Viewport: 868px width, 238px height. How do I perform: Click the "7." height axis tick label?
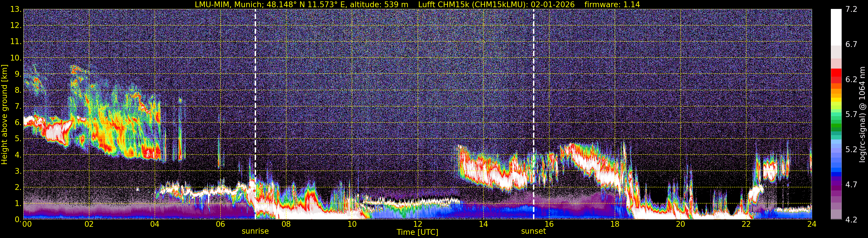tap(18, 106)
